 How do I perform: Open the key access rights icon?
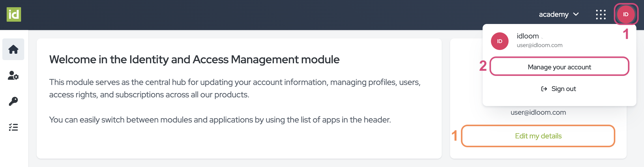point(13,101)
